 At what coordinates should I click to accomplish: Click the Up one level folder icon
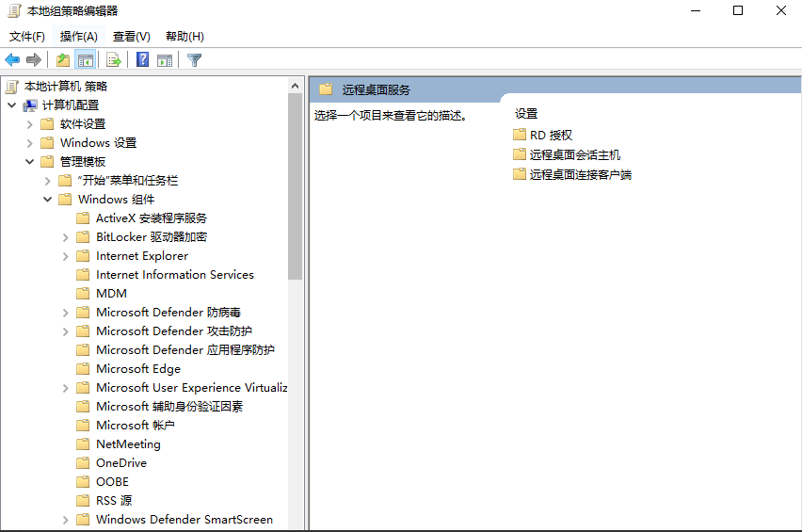pos(62,60)
